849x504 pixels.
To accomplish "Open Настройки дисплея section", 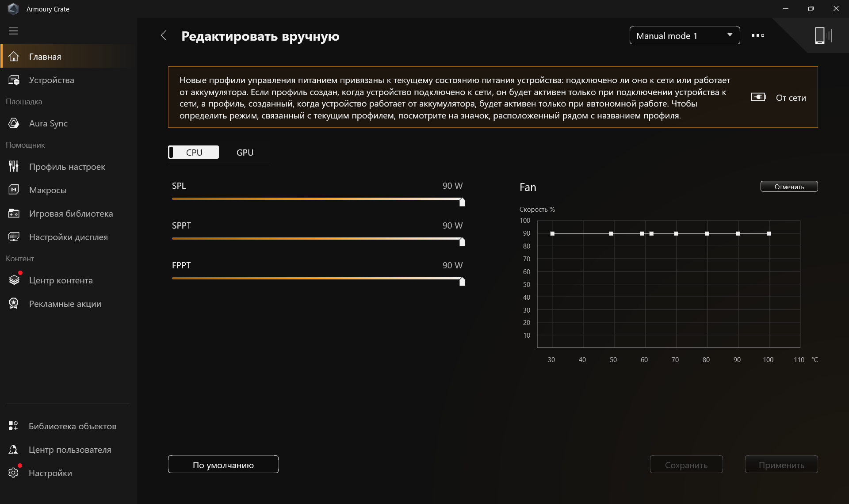I will [68, 237].
